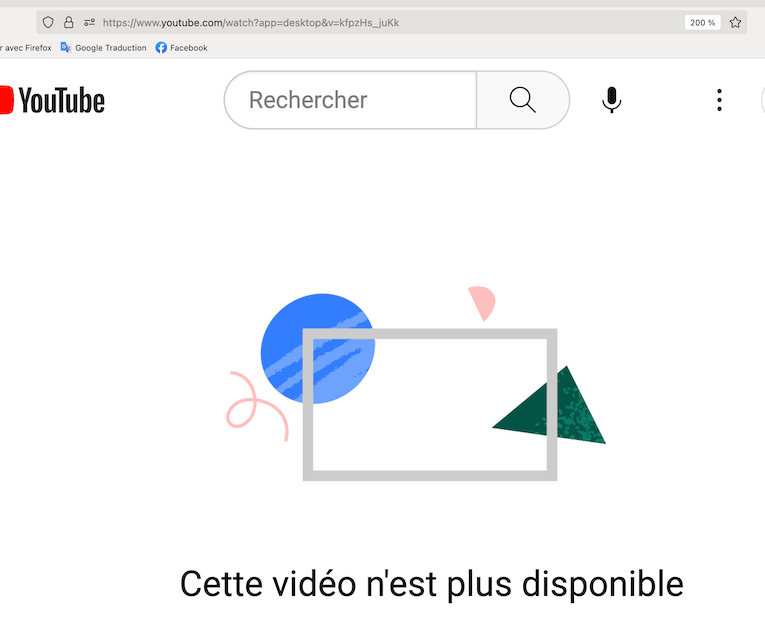765x639 pixels.
Task: Go to the YouTube home logo
Action: pos(52,100)
